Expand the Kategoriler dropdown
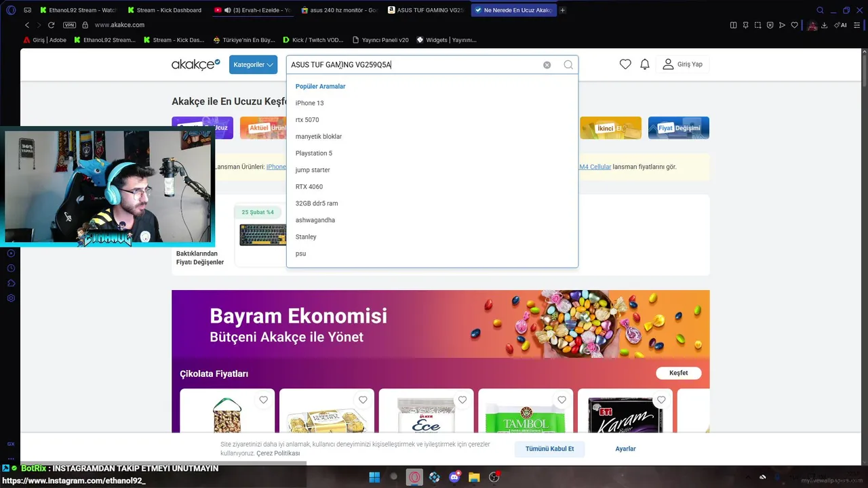 pyautogui.click(x=253, y=64)
